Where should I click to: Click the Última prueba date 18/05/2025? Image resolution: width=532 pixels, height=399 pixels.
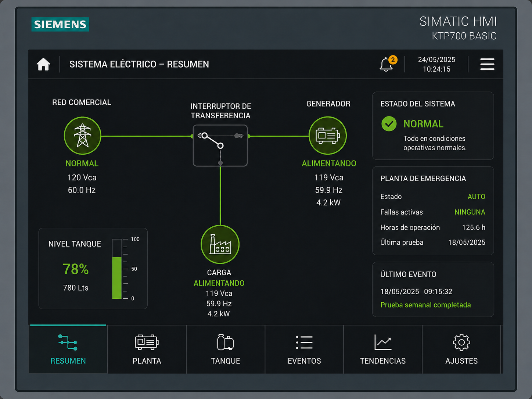[467, 242]
